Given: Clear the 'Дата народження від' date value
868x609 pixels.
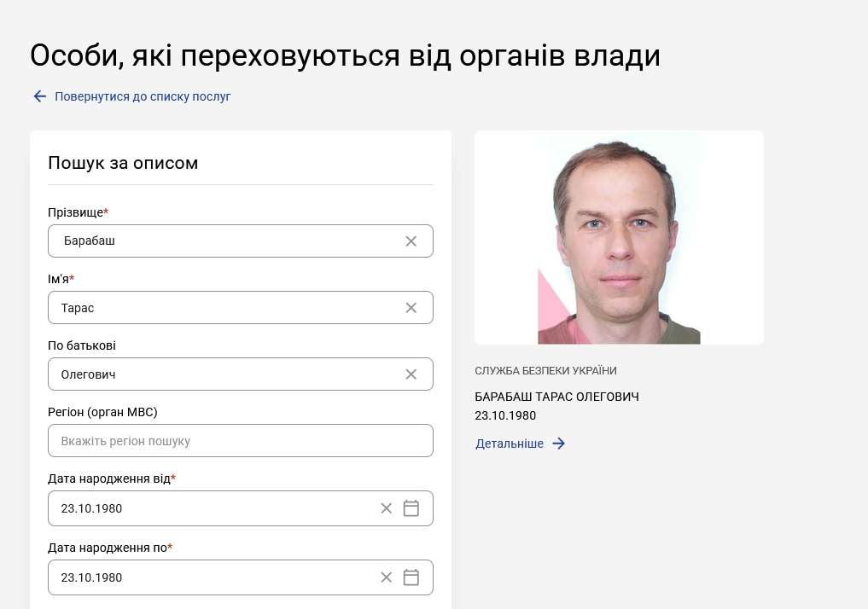Looking at the screenshot, I should coord(387,508).
